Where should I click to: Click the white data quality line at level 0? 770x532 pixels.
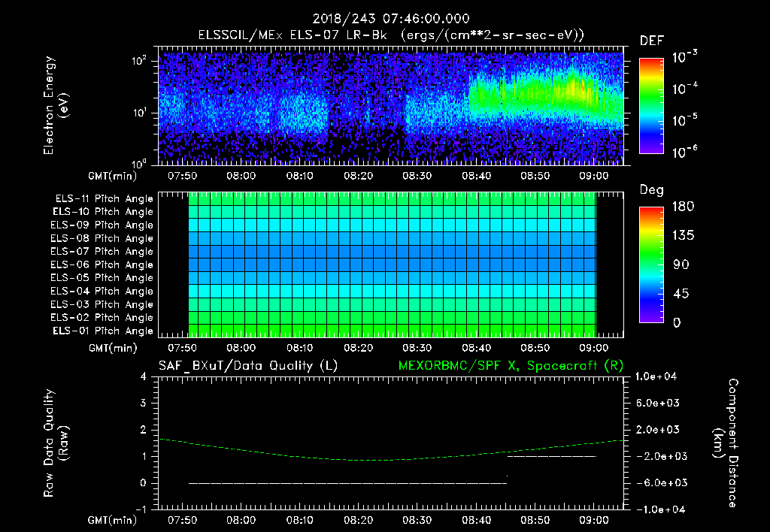[x=347, y=483]
